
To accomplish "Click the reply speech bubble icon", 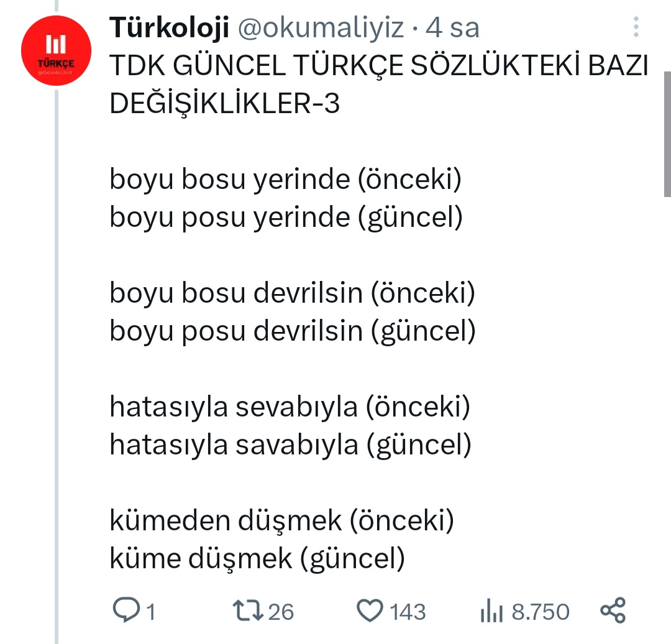I will pyautogui.click(x=126, y=610).
